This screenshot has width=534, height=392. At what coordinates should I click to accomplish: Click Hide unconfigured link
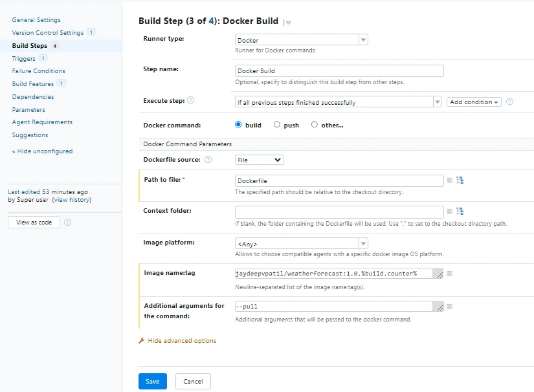pos(43,151)
